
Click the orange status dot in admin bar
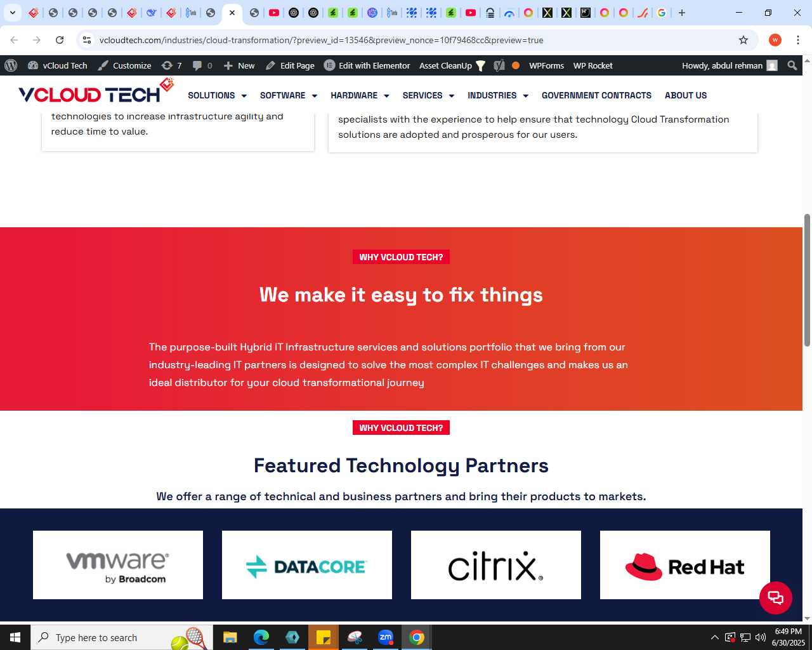(x=516, y=65)
